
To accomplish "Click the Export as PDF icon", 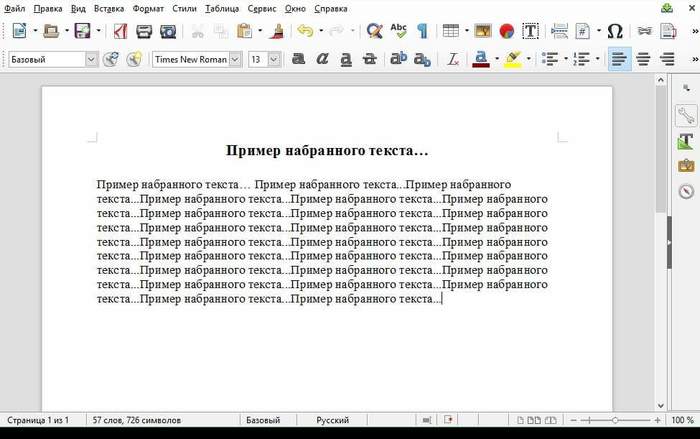I will 119,32.
